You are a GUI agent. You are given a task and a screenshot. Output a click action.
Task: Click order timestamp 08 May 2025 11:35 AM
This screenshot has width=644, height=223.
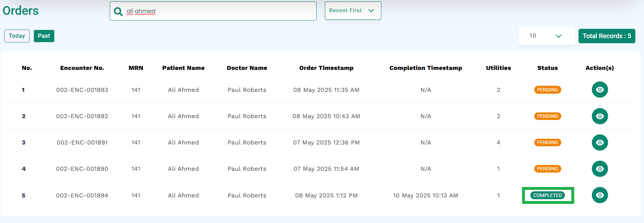[326, 90]
